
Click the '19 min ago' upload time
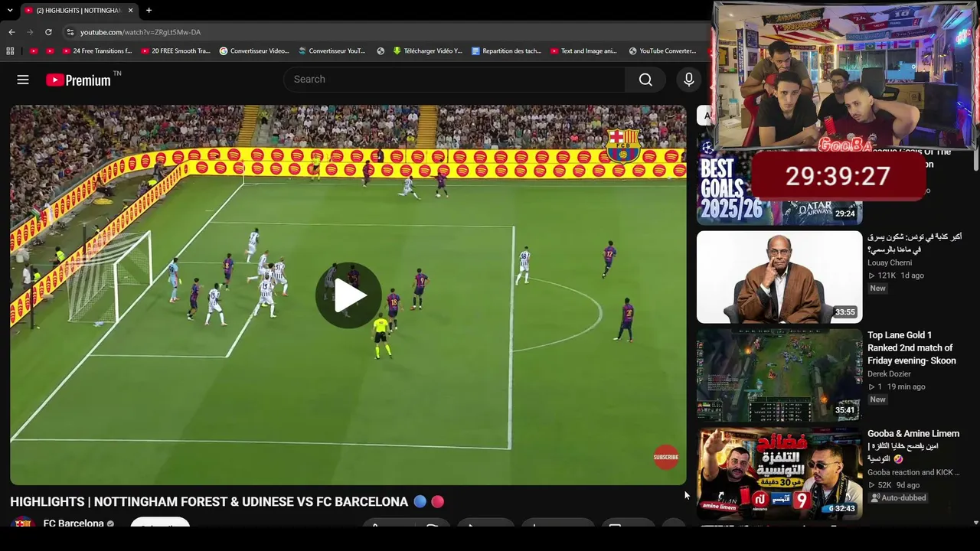[x=906, y=386]
